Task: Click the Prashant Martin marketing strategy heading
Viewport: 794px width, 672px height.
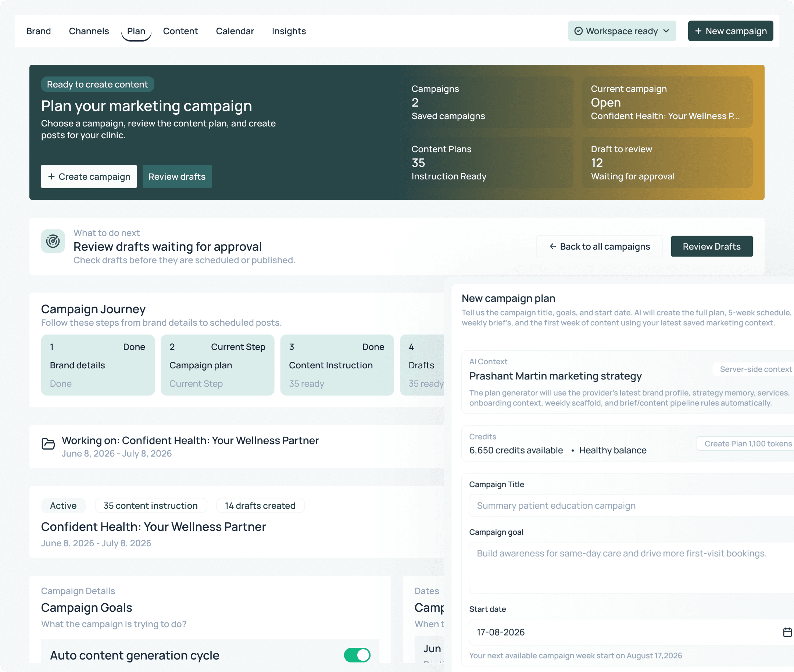Action: [555, 376]
